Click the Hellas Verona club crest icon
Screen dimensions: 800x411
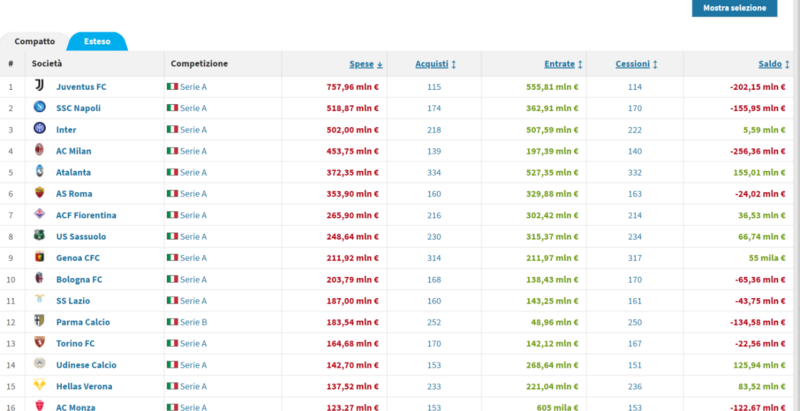pyautogui.click(x=40, y=386)
